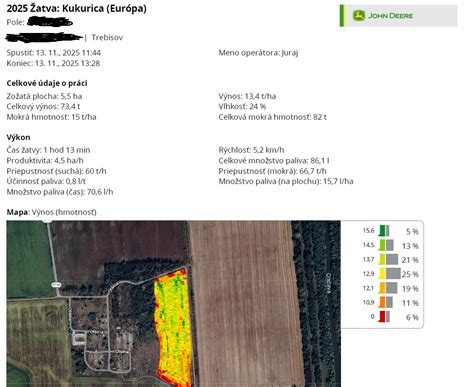Select the yellow-green 13.7 legend swatch

382,259
